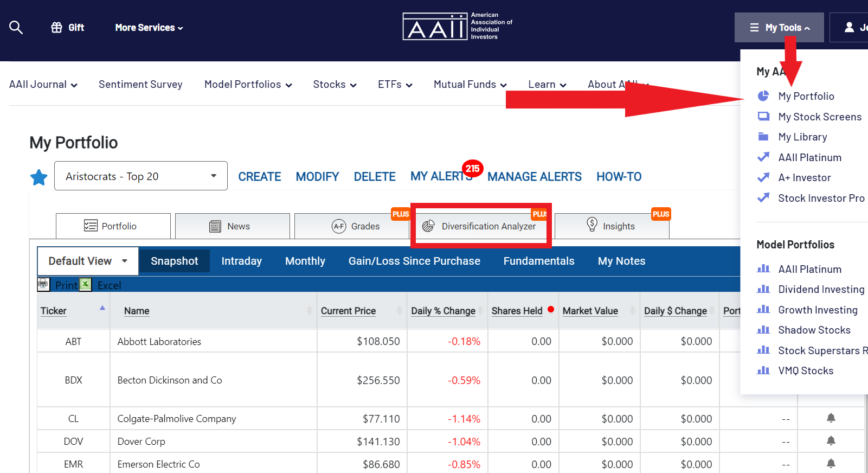Screen dimensions: 868x473
Task: Click the VMQ Stocks bar chart icon
Action: pos(763,370)
